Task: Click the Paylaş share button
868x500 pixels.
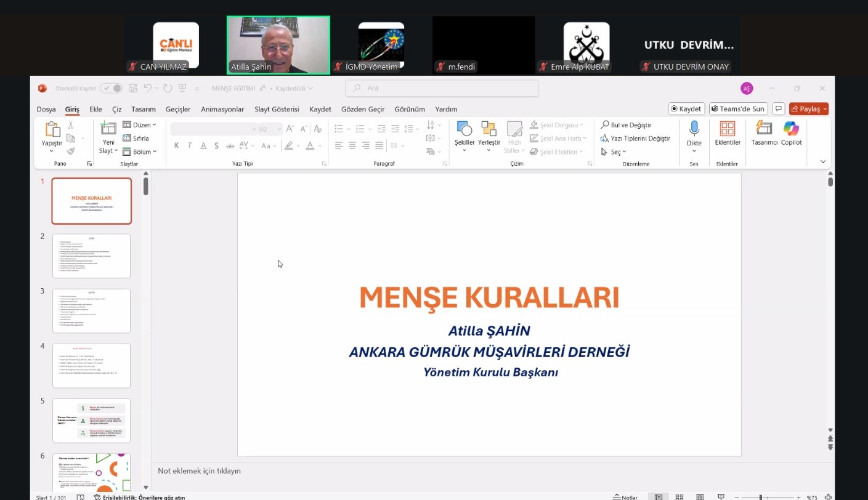Action: 809,109
